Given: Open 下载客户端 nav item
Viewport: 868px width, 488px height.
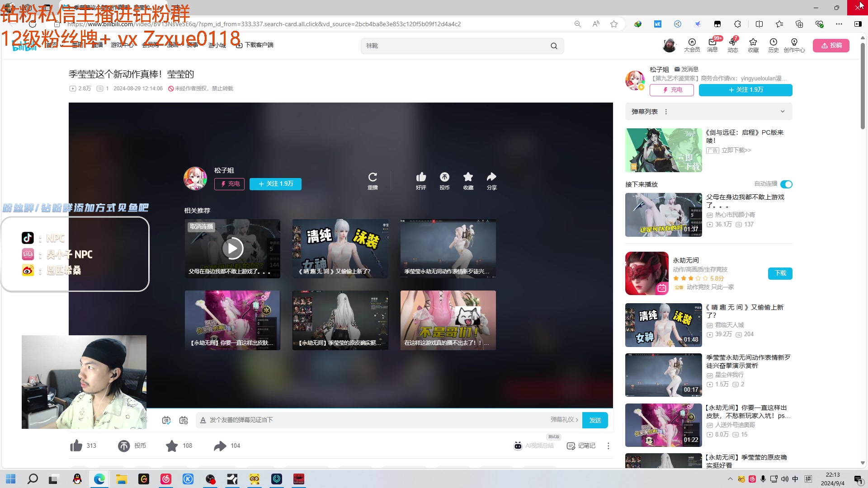Looking at the screenshot, I should (255, 45).
